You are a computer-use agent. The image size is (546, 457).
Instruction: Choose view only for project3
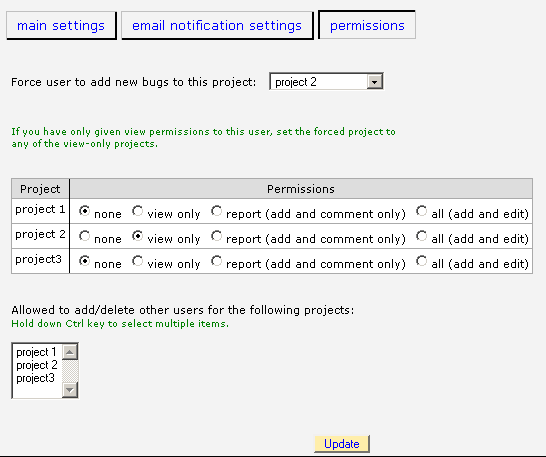[x=138, y=261]
